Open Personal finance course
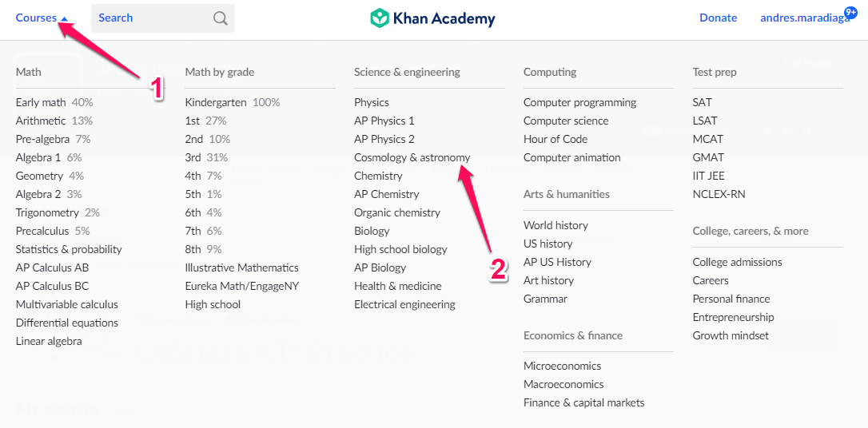 point(731,299)
